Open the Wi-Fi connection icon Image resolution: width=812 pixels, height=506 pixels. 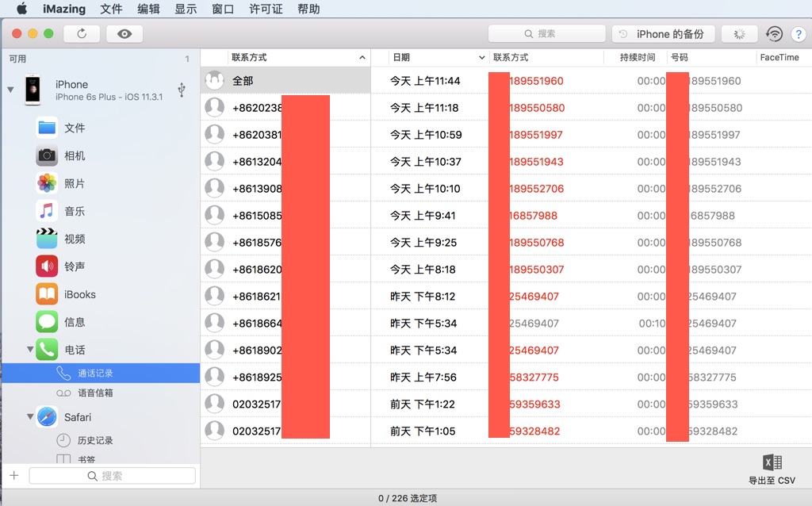(x=774, y=34)
